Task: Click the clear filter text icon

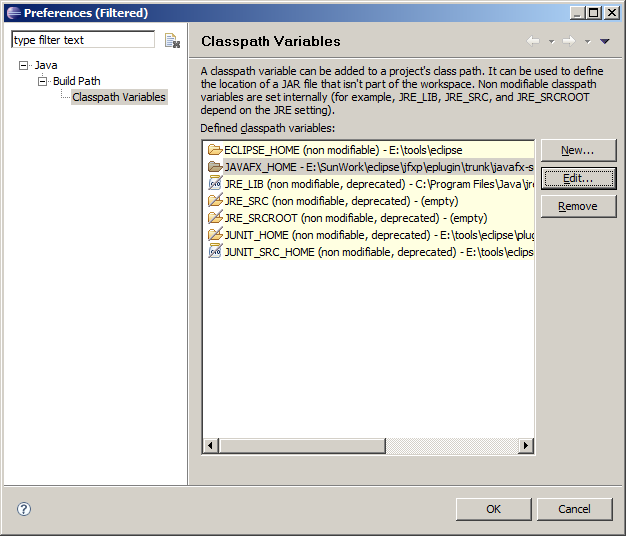Action: 172,41
